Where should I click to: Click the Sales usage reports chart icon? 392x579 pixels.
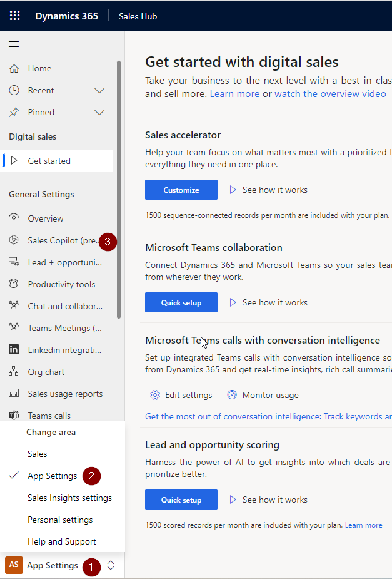point(14,393)
